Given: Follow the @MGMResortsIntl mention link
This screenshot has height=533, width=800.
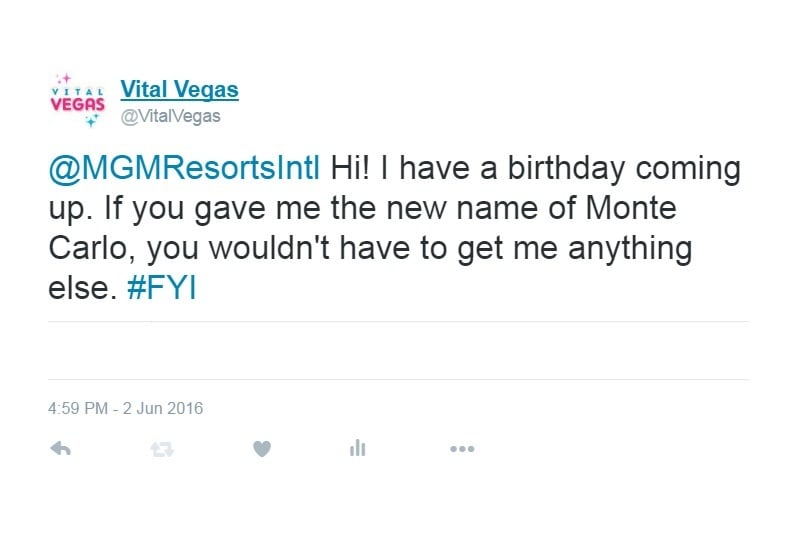Looking at the screenshot, I should (x=184, y=168).
